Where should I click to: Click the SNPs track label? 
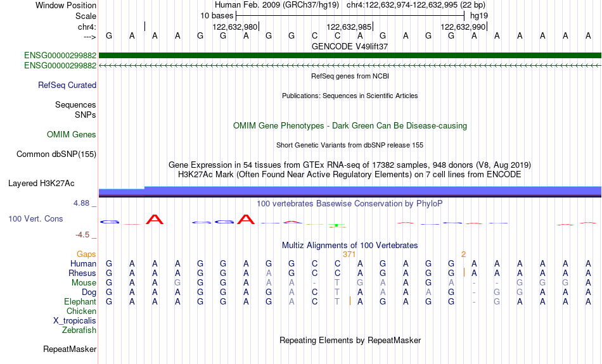[86, 115]
